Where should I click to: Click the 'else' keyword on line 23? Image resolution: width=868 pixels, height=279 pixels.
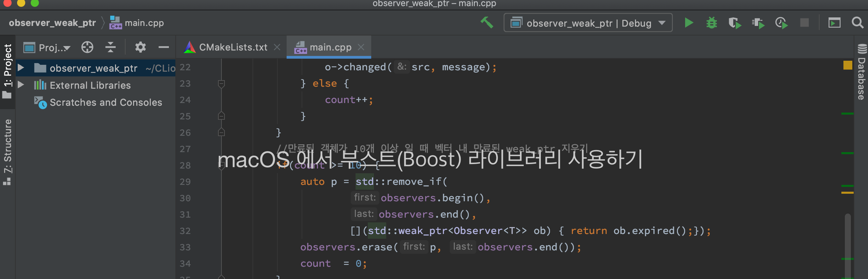coord(324,84)
